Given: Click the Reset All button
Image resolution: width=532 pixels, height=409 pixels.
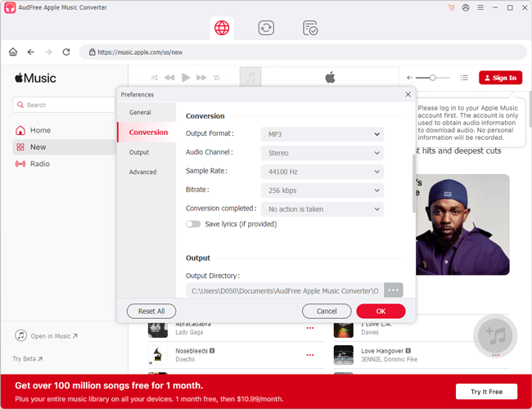Looking at the screenshot, I should pos(151,311).
